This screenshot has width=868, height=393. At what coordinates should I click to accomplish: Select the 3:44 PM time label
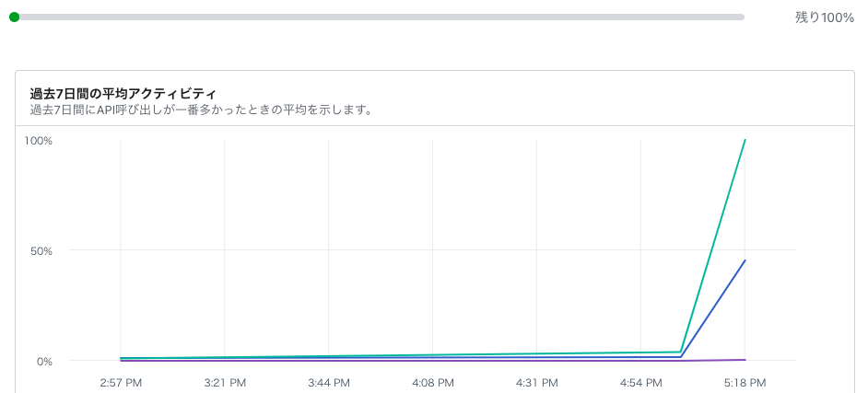click(x=329, y=381)
